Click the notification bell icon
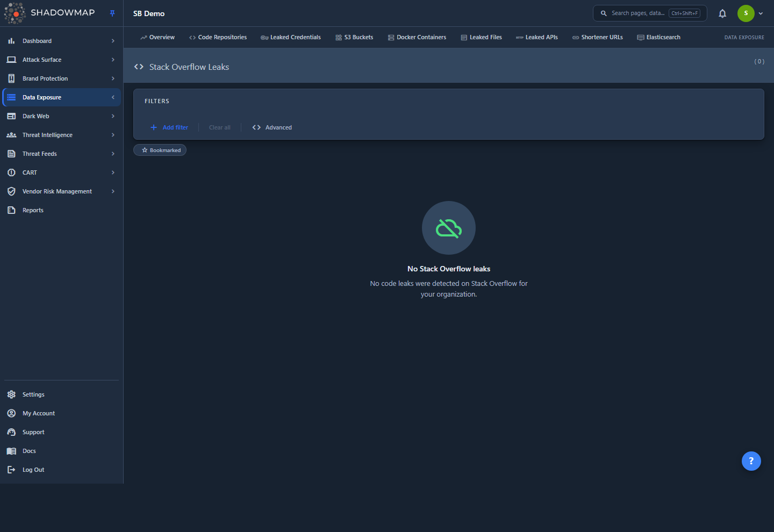 (722, 13)
